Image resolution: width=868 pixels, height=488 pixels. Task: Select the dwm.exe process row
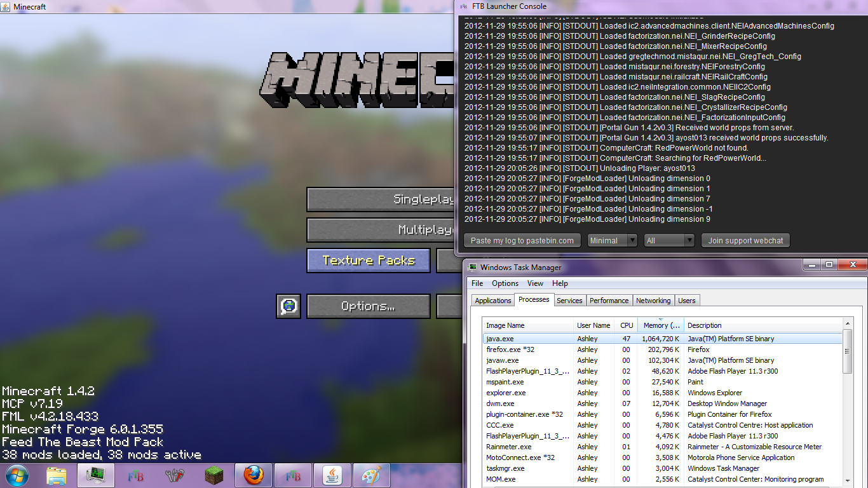coord(662,403)
